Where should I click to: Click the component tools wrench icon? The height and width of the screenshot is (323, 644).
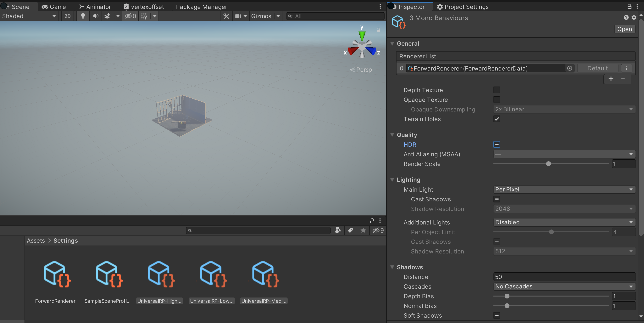coord(226,16)
